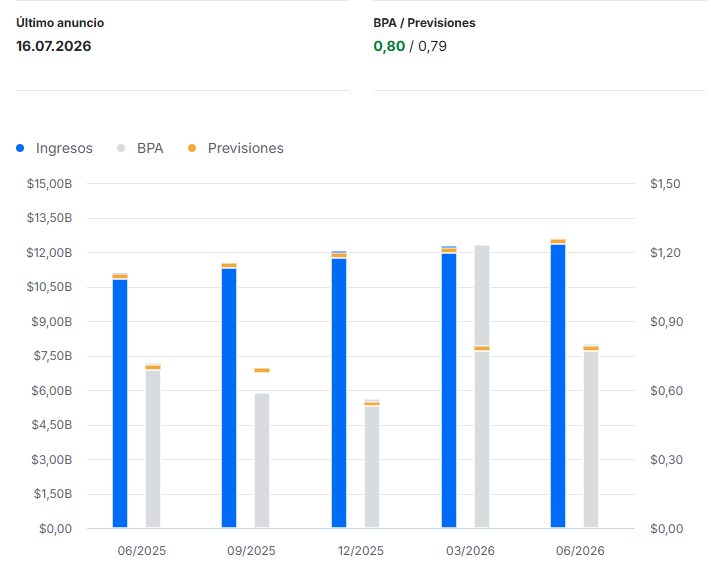The width and height of the screenshot is (711, 570).
Task: Click the $0,00 left axis label
Action: (55, 529)
